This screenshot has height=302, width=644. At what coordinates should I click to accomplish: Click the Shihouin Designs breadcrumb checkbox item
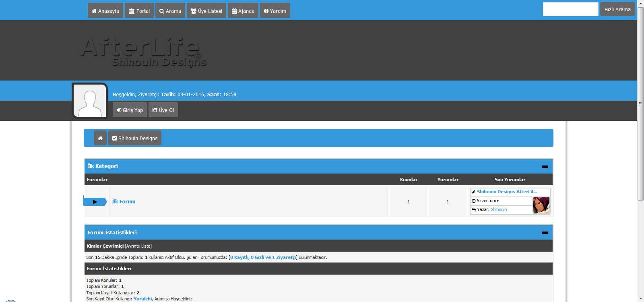(x=135, y=138)
